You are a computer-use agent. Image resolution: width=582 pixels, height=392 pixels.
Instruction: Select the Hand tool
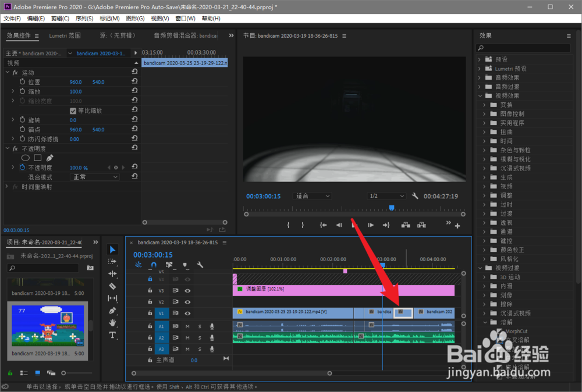[112, 323]
